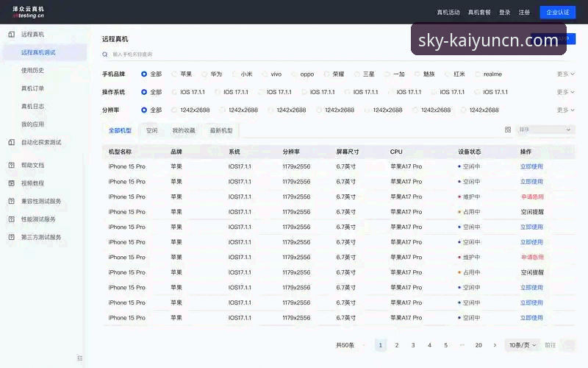Open 真机套餐 in top navigation
Viewport: 588px width, 368px height.
(479, 13)
